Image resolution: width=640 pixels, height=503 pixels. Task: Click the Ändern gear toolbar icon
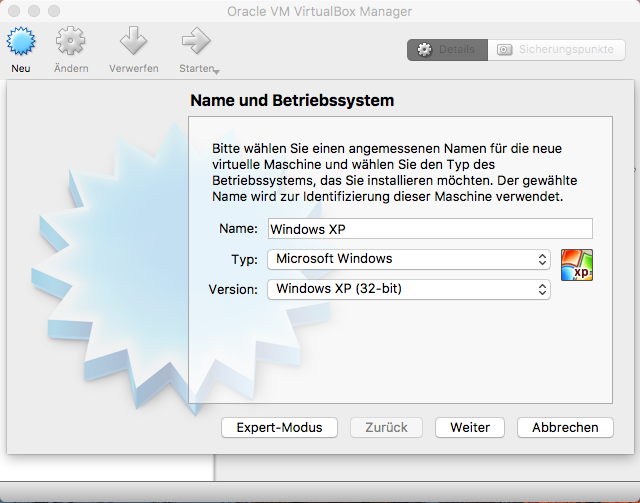click(71, 41)
